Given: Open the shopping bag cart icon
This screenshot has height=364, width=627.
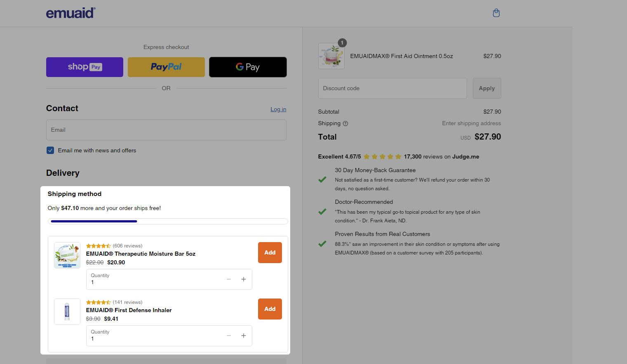Looking at the screenshot, I should (496, 13).
